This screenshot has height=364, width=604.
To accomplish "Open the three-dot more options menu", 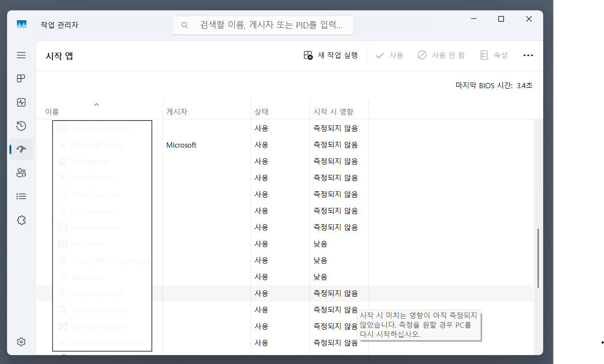I will 528,55.
